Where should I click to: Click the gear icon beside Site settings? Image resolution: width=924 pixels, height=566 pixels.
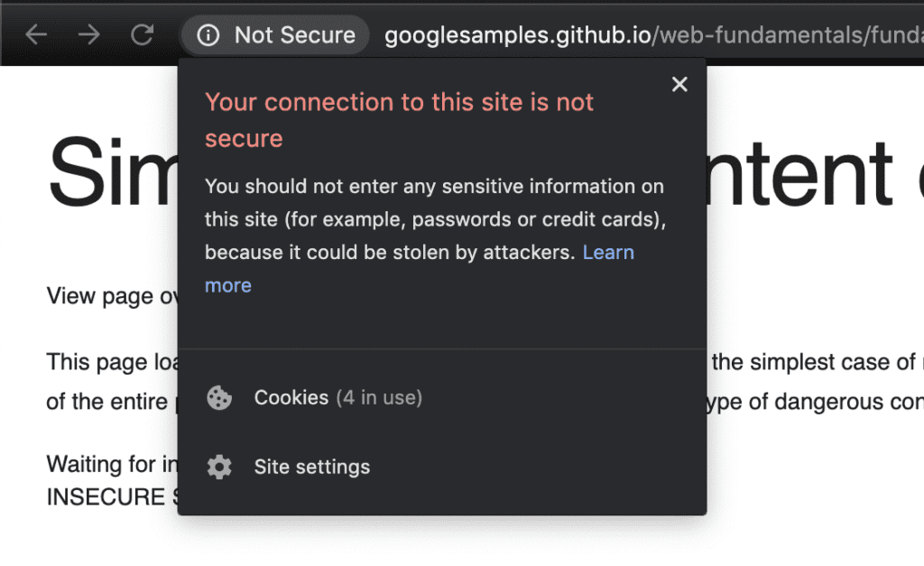coord(219,467)
